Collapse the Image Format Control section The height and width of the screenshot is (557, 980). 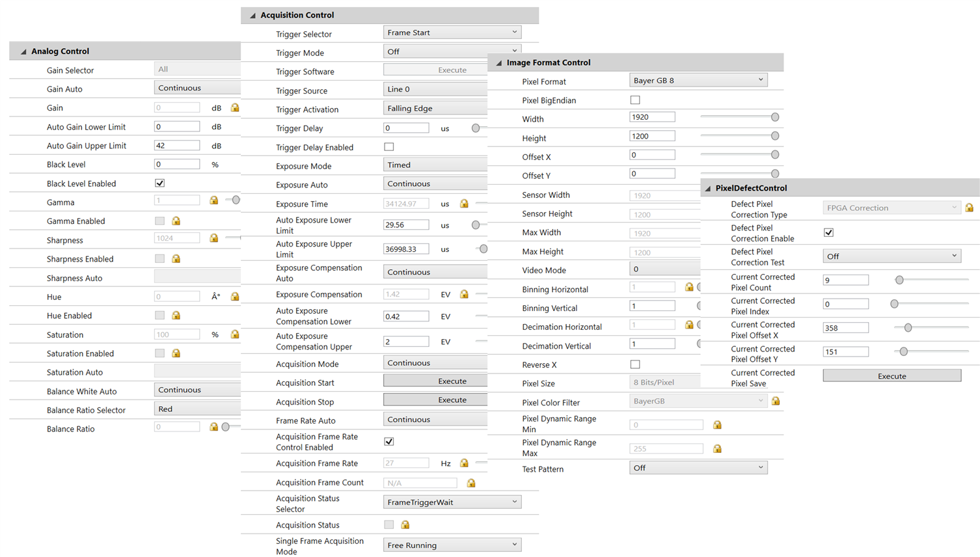click(499, 63)
